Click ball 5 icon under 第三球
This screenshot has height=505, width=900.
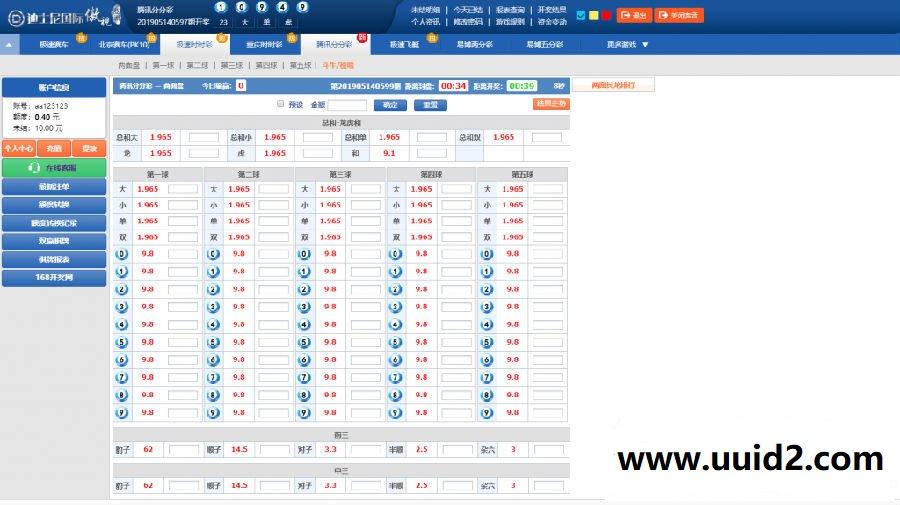(304, 342)
